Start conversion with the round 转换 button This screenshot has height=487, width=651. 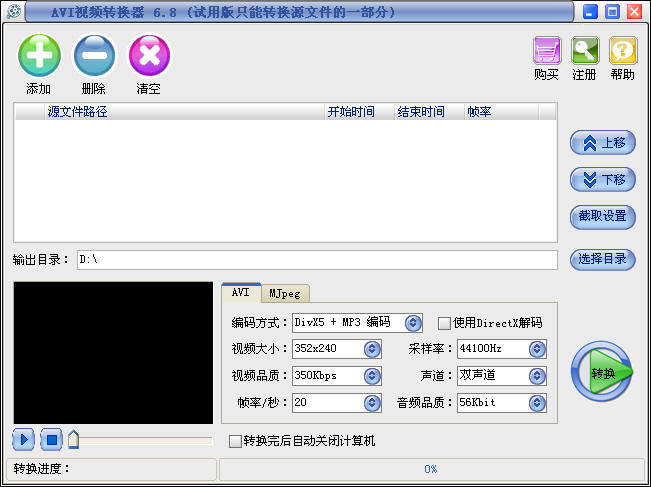[602, 372]
